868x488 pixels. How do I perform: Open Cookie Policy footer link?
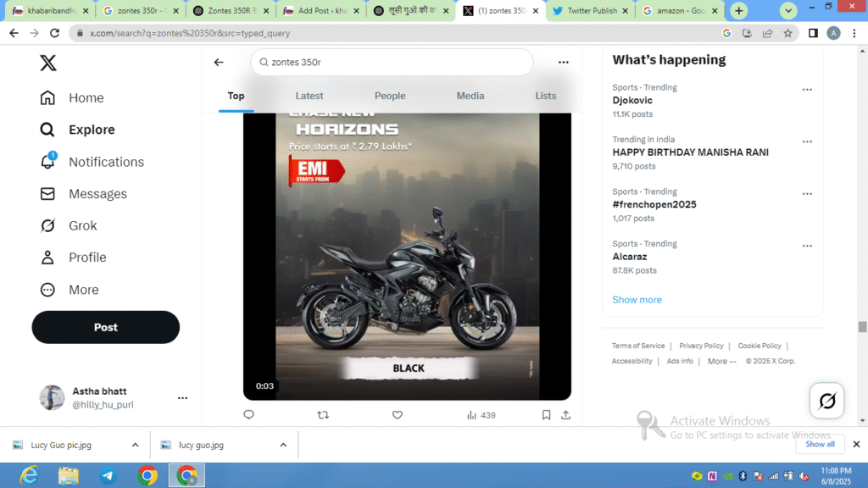tap(759, 346)
